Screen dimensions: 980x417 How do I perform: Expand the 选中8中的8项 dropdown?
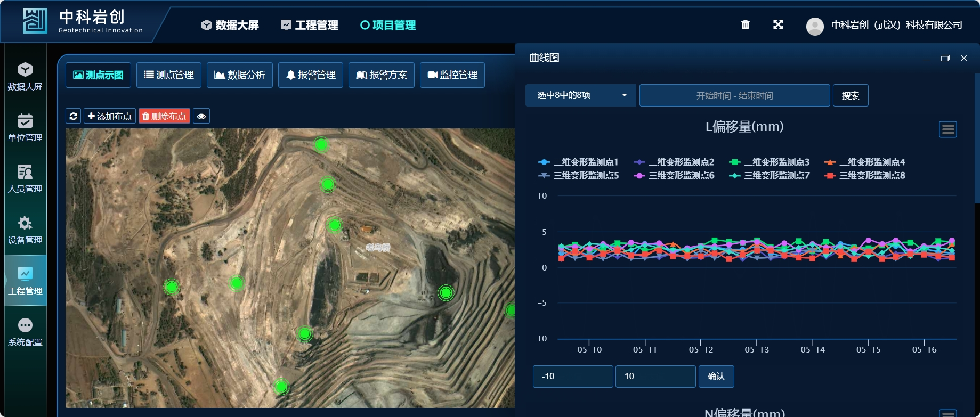(x=581, y=95)
